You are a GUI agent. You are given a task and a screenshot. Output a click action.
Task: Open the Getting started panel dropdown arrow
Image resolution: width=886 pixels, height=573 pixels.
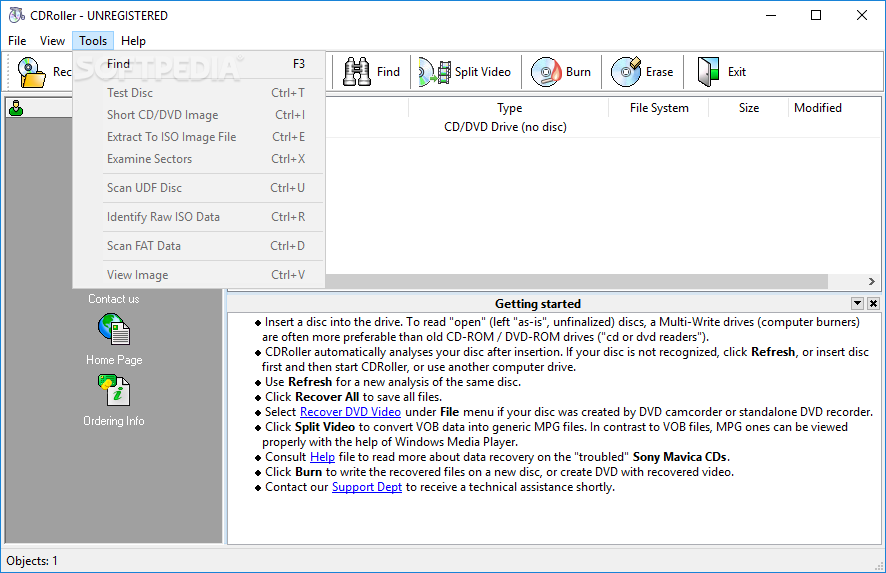(x=857, y=303)
